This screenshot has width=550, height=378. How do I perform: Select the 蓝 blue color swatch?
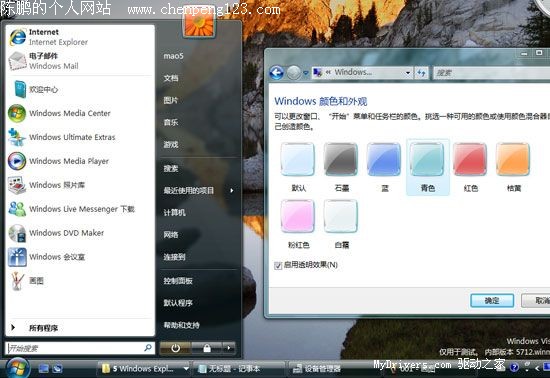[x=384, y=159]
